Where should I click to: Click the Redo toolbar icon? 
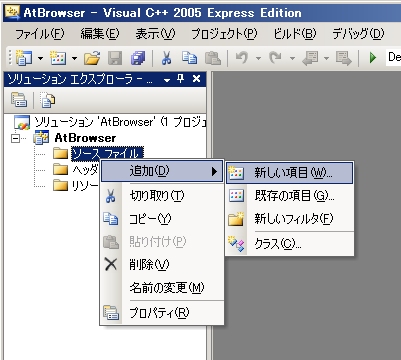pyautogui.click(x=275, y=58)
